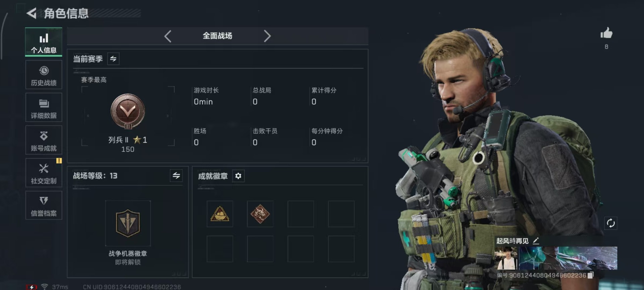
Task: Like this profile with the thumbs-up icon
Action: [606, 33]
